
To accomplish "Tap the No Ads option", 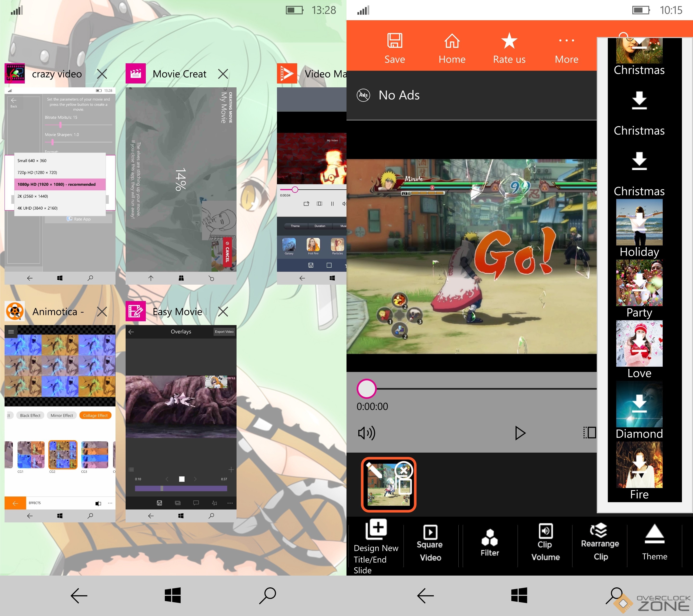I will coord(399,95).
